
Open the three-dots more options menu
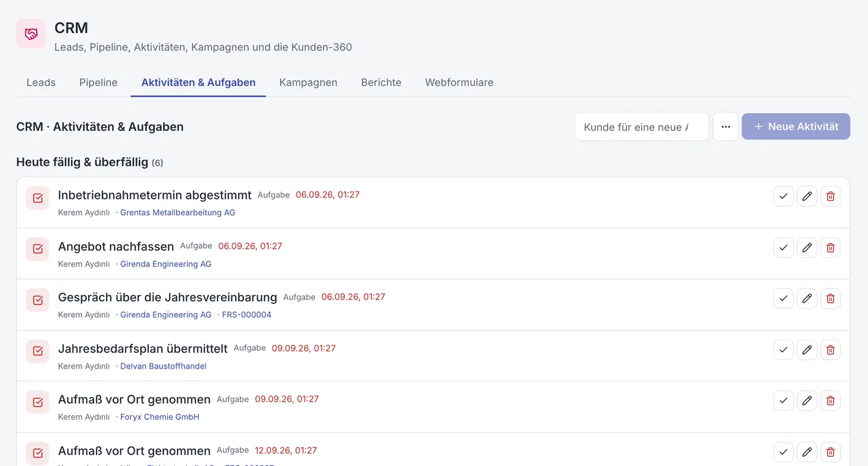[x=725, y=126]
